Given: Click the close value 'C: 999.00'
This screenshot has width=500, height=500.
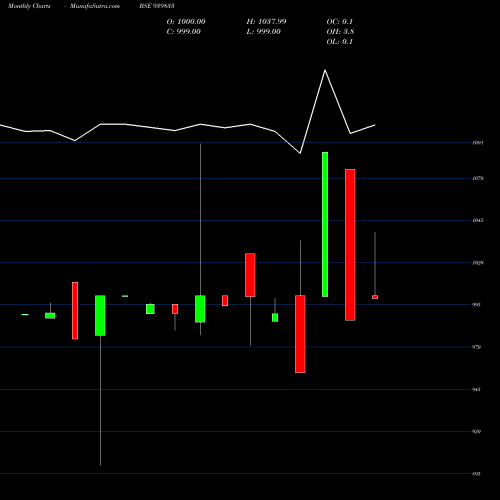Looking at the screenshot, I should point(184,32).
